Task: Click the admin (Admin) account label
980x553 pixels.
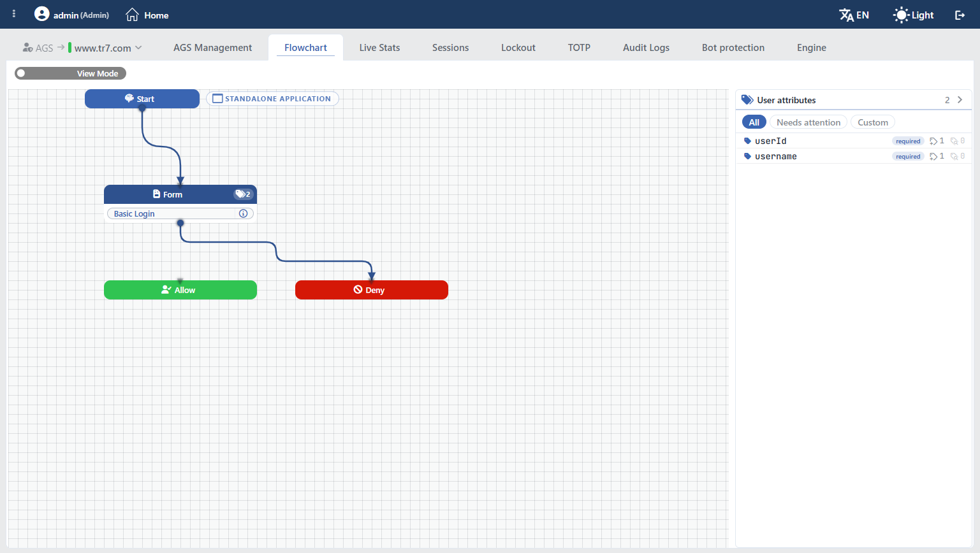Action: [x=81, y=15]
